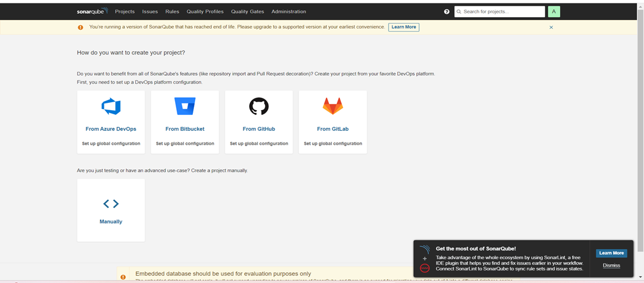This screenshot has width=644, height=283.
Task: Click the Get the most out of SonarQube! title
Action: click(476, 249)
